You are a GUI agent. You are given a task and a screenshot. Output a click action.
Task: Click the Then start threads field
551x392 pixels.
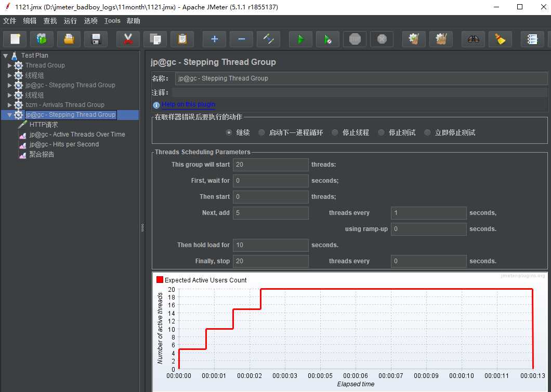pos(271,197)
